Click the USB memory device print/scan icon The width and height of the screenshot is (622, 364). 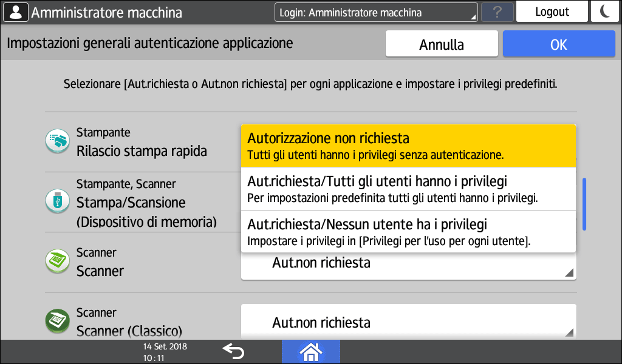click(58, 201)
